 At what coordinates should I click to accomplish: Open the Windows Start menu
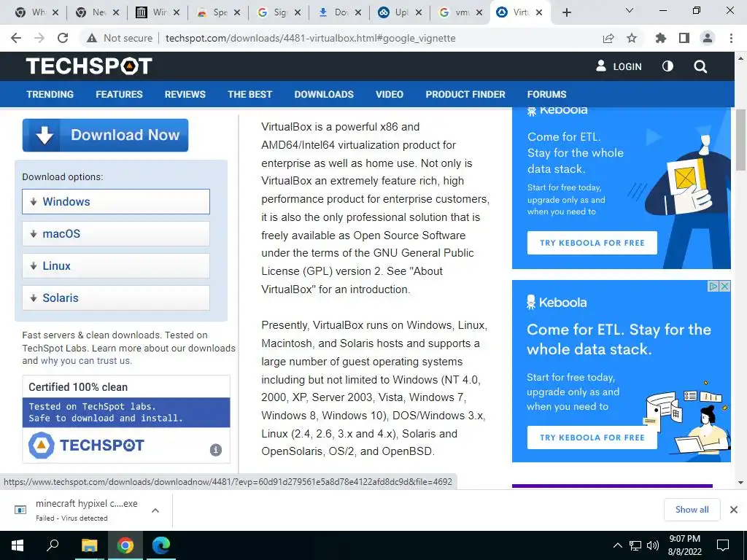(18, 545)
